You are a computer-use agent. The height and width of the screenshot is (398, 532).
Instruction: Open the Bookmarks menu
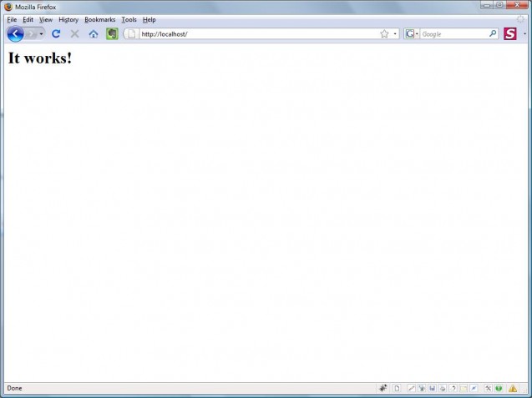point(99,20)
